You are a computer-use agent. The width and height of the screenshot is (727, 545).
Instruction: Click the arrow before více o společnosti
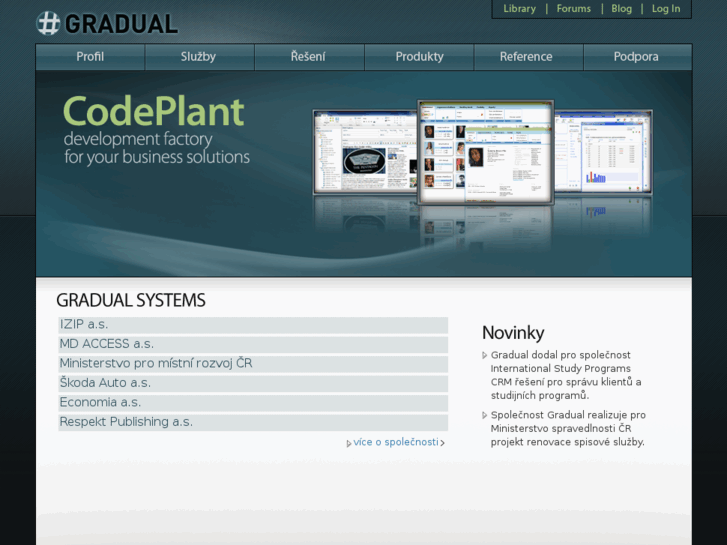pyautogui.click(x=349, y=443)
